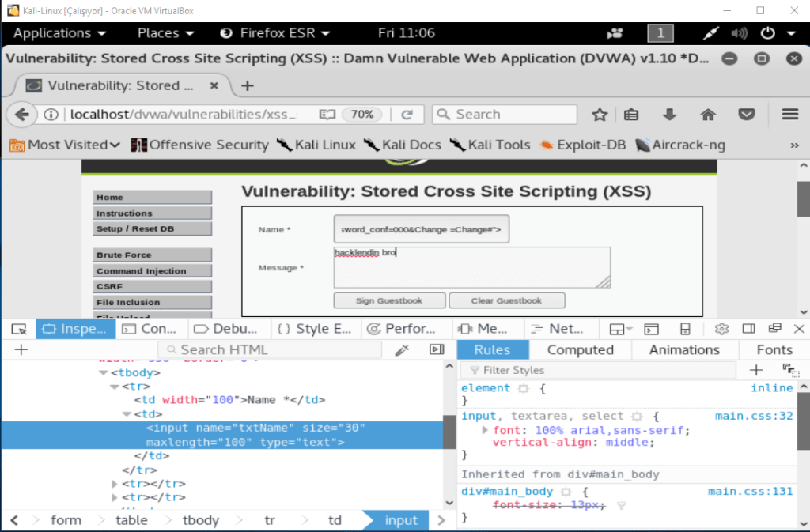Open the Console devtools tab
The width and height of the screenshot is (810, 532).
pos(150,329)
